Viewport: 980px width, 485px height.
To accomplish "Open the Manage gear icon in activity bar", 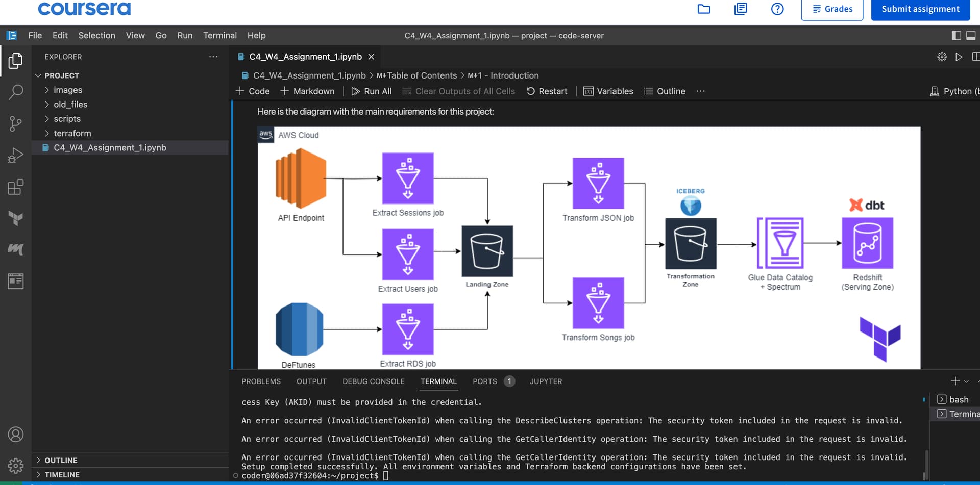I will click(x=15, y=465).
